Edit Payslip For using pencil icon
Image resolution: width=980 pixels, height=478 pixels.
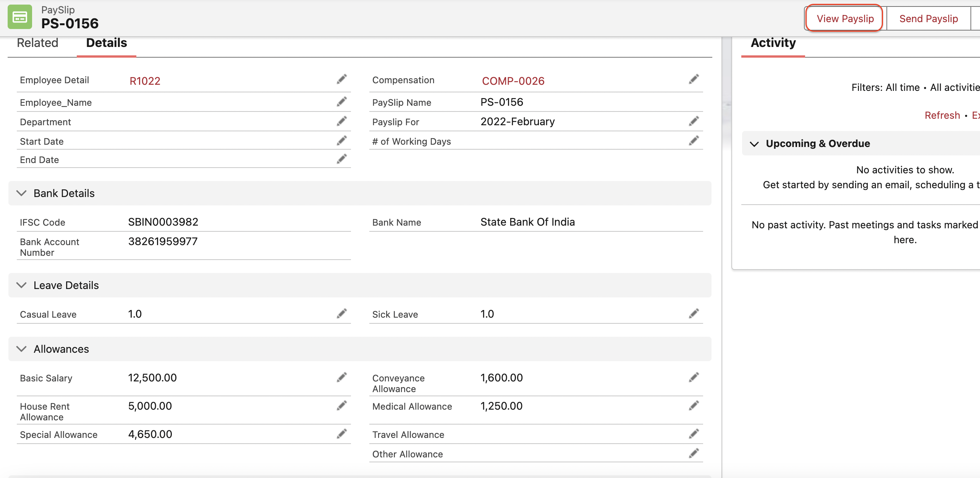[x=694, y=121]
